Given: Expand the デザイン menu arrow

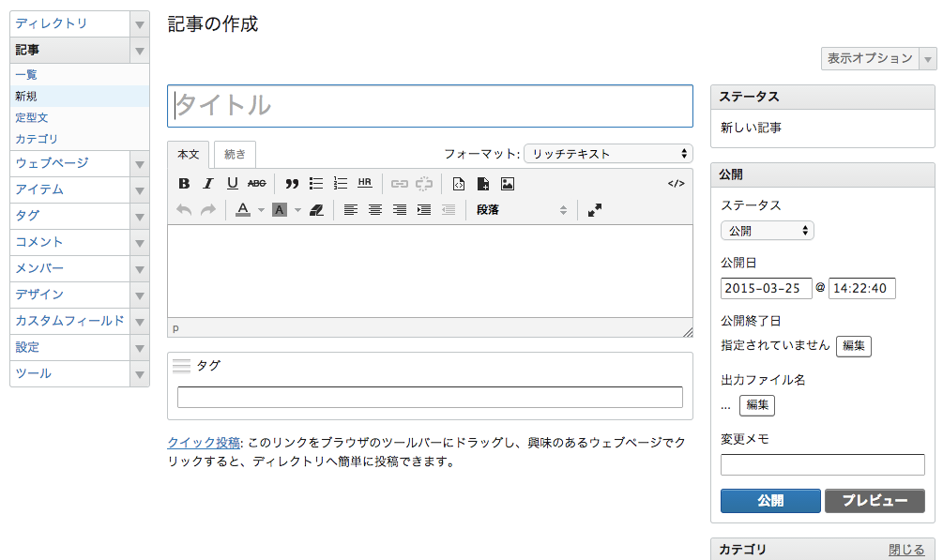Looking at the screenshot, I should [x=140, y=295].
